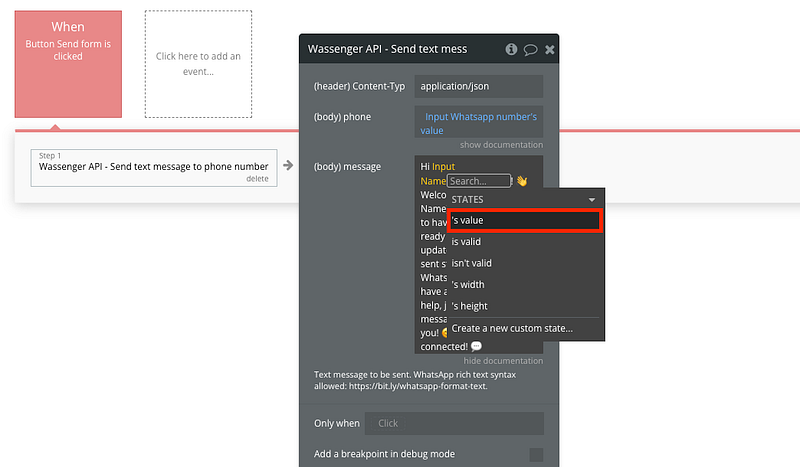The width and height of the screenshot is (800, 467).
Task: Click show documentation under phone field
Action: pos(501,145)
